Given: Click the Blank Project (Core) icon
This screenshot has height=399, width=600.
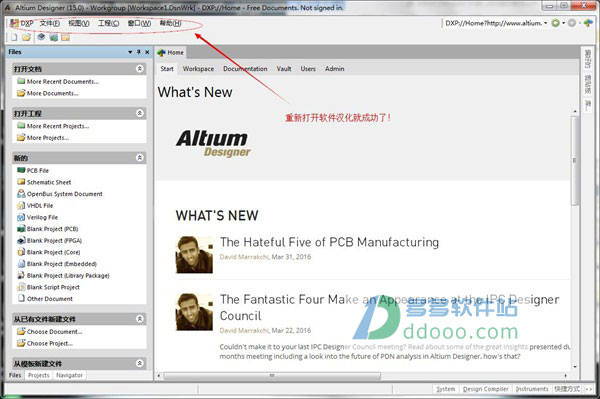Looking at the screenshot, I should [21, 252].
